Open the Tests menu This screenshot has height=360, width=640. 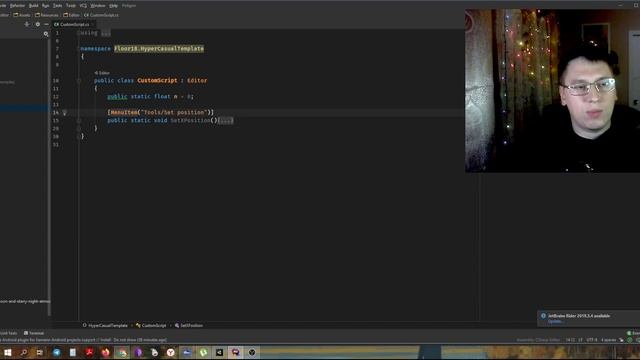coord(58,6)
